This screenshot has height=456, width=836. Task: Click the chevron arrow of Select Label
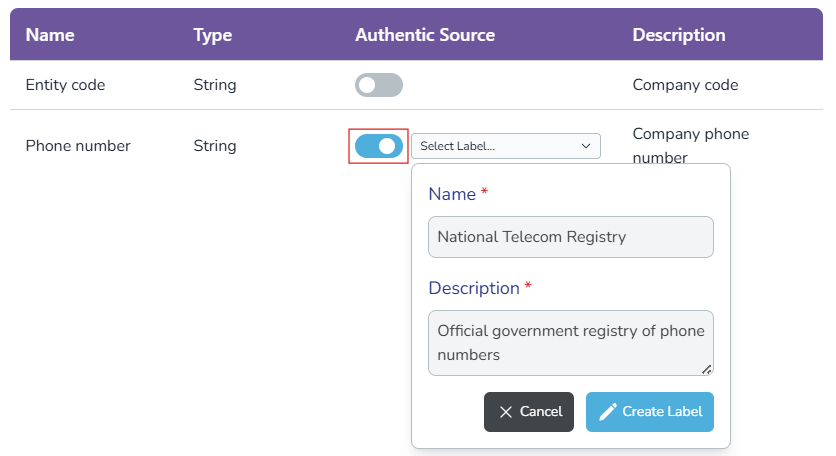click(x=586, y=146)
